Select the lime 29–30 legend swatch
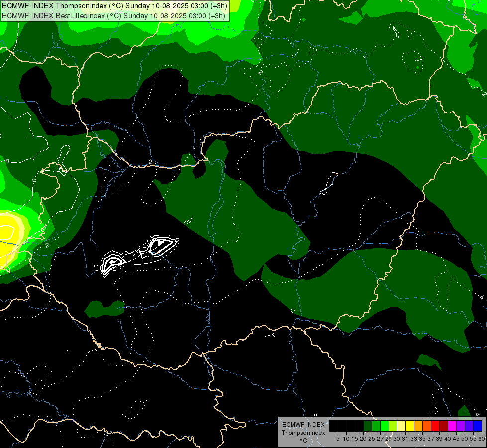Viewport: 487px width, 448px height. (x=393, y=426)
